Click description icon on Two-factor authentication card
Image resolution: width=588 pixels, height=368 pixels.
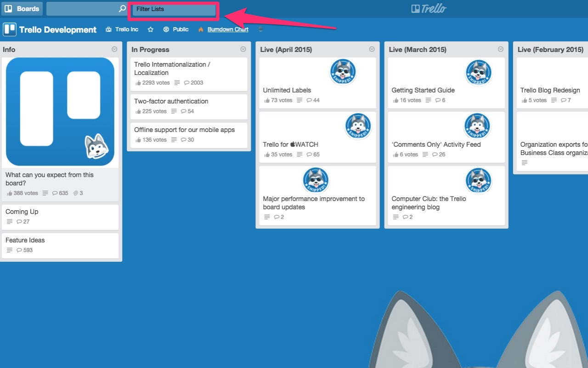coord(174,111)
